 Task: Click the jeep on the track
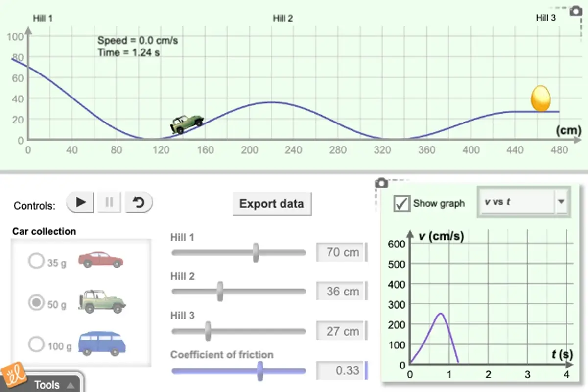click(187, 122)
